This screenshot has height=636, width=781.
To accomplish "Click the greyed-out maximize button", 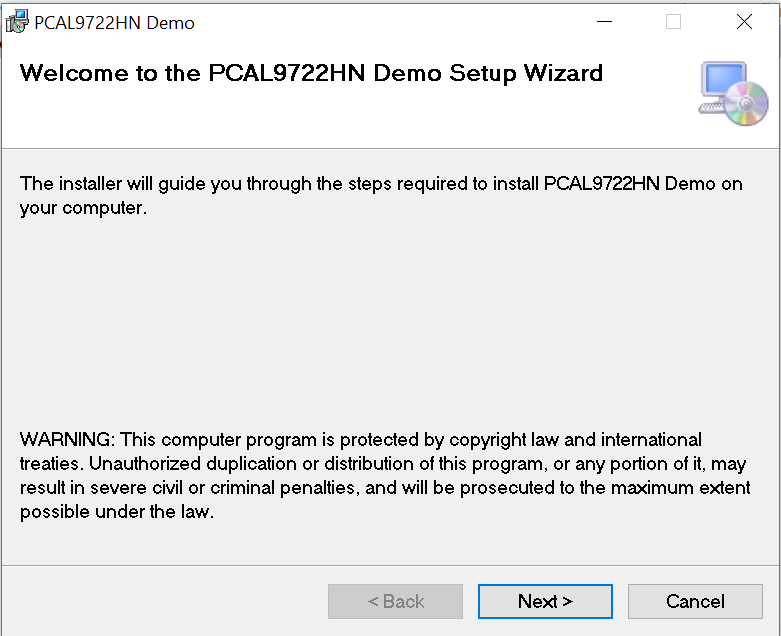I will coord(673,22).
